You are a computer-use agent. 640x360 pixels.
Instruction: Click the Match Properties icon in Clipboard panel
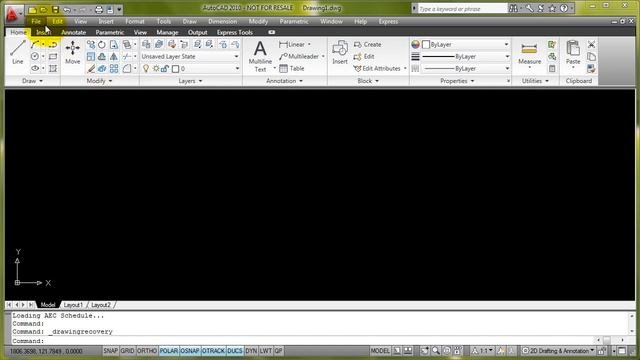pos(591,69)
